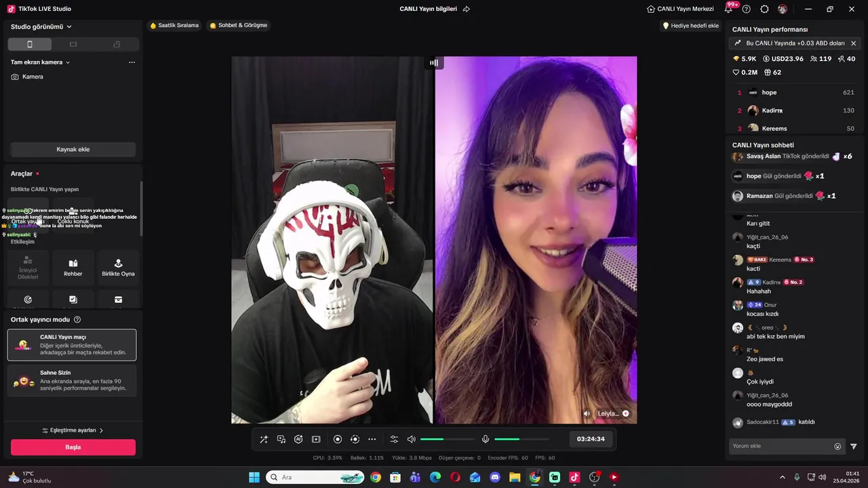Click the viewer count 119 stat
This screenshot has width=868, height=488.
[821, 59]
